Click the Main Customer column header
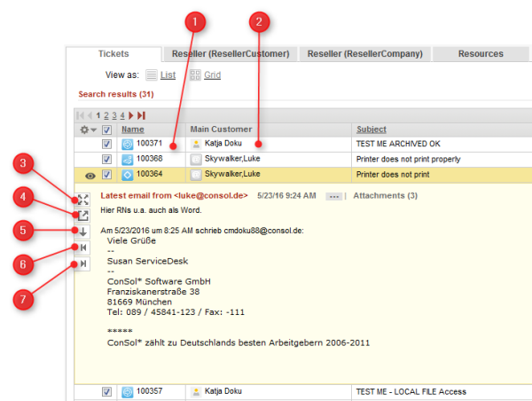The width and height of the screenshot is (532, 401). click(221, 130)
